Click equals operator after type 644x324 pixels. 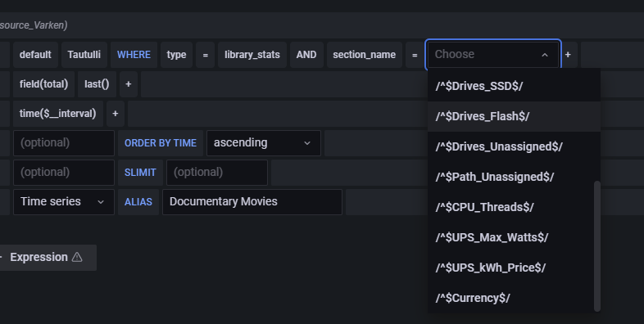pyautogui.click(x=206, y=55)
